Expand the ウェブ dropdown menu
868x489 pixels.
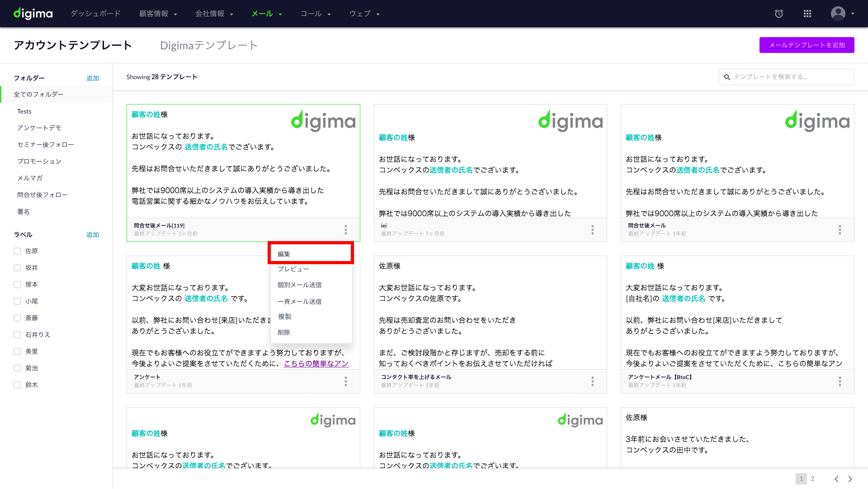pos(364,14)
